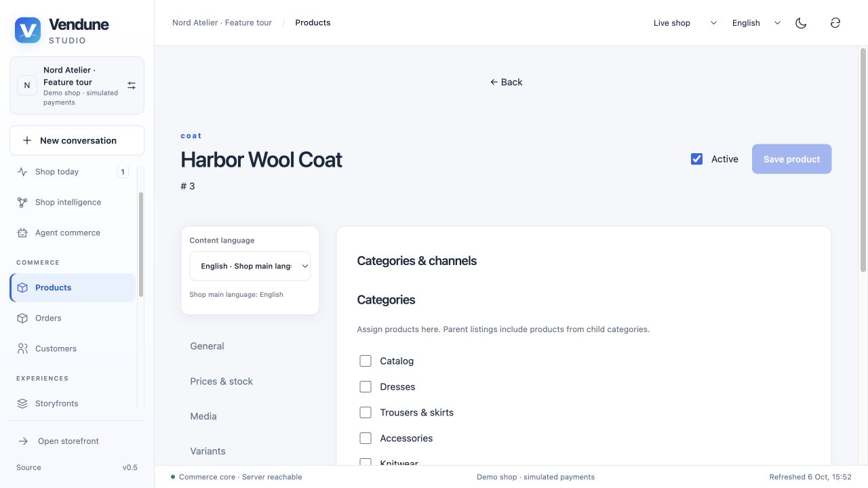Check the Trousers & skirts checkbox
The width and height of the screenshot is (868, 488).
click(366, 413)
